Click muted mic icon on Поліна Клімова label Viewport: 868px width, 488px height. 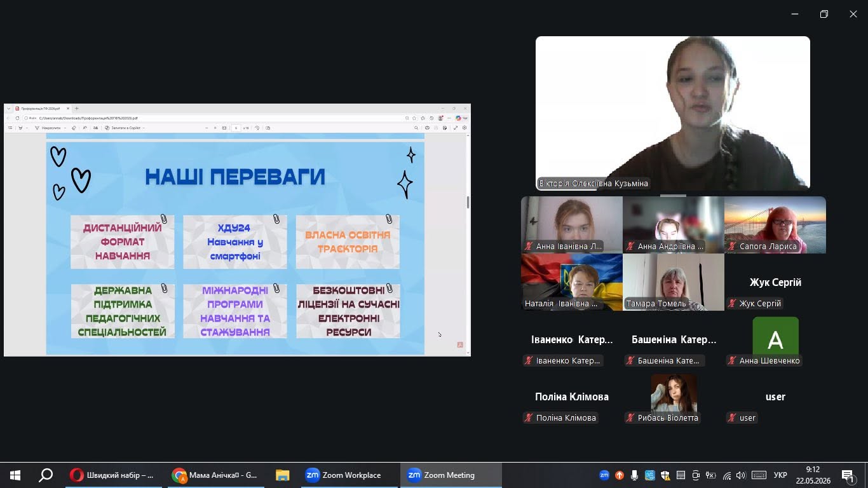(x=529, y=418)
